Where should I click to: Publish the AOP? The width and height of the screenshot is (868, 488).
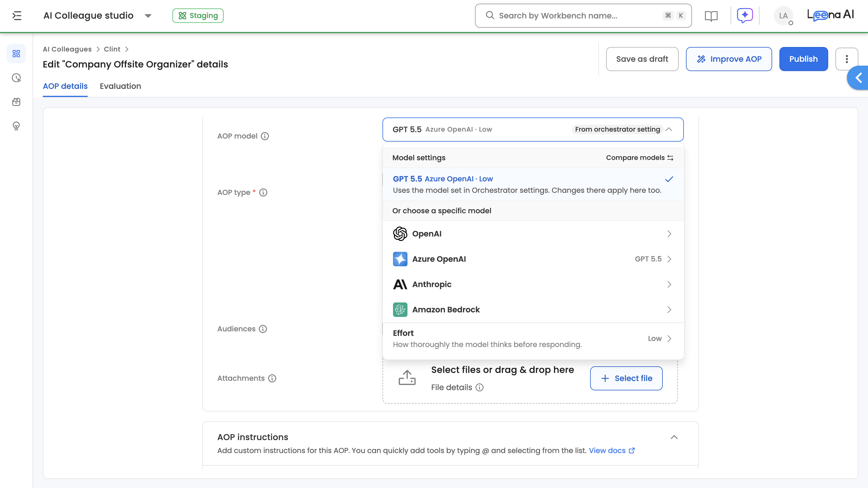(803, 59)
